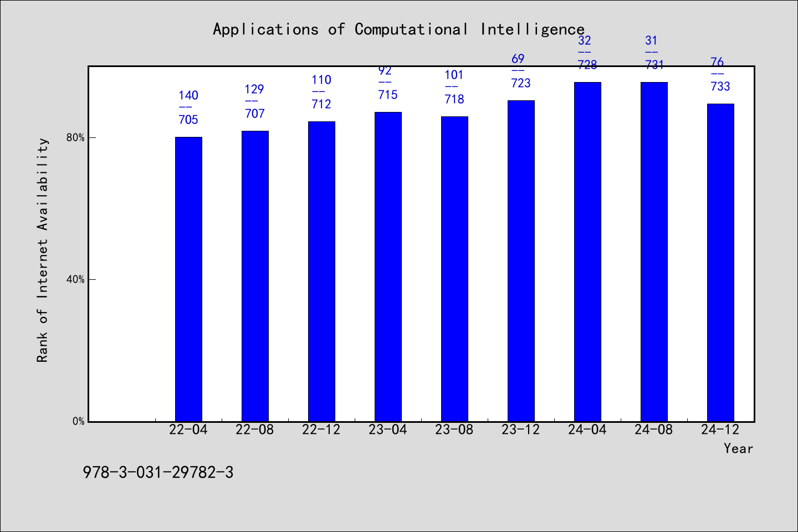Click the data label '129' above 22-08
The width and height of the screenshot is (798, 532).
tap(255, 89)
